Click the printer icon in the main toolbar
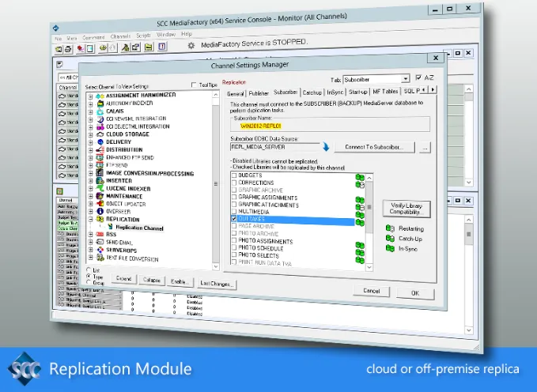Screen dimensions: 537x392 pos(68,49)
